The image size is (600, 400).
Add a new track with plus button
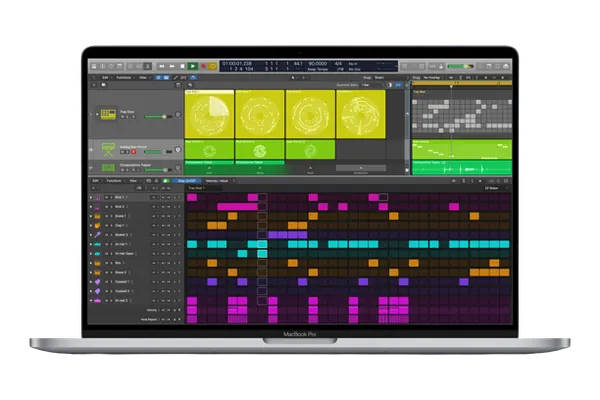click(x=94, y=85)
